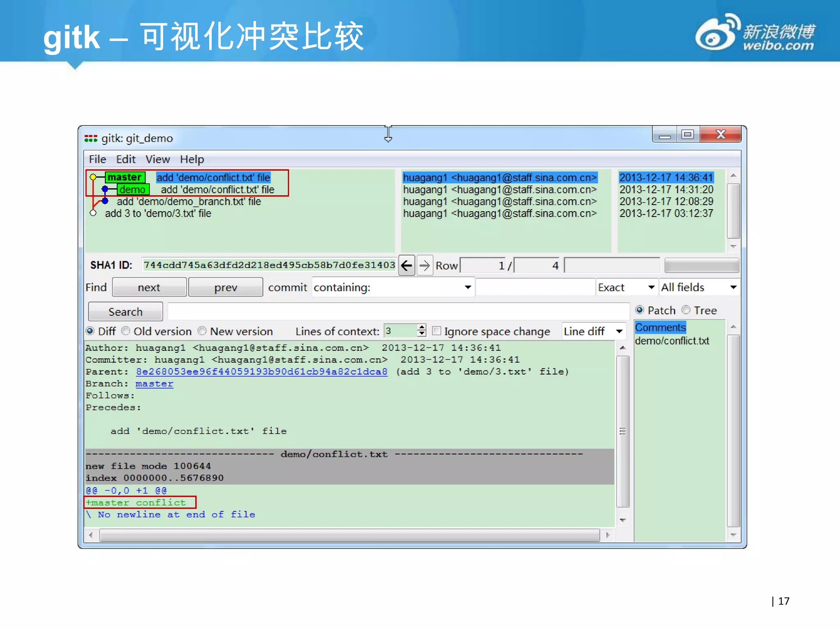This screenshot has width=840, height=630.
Task: Switch file list to Tree view
Action: click(x=686, y=310)
